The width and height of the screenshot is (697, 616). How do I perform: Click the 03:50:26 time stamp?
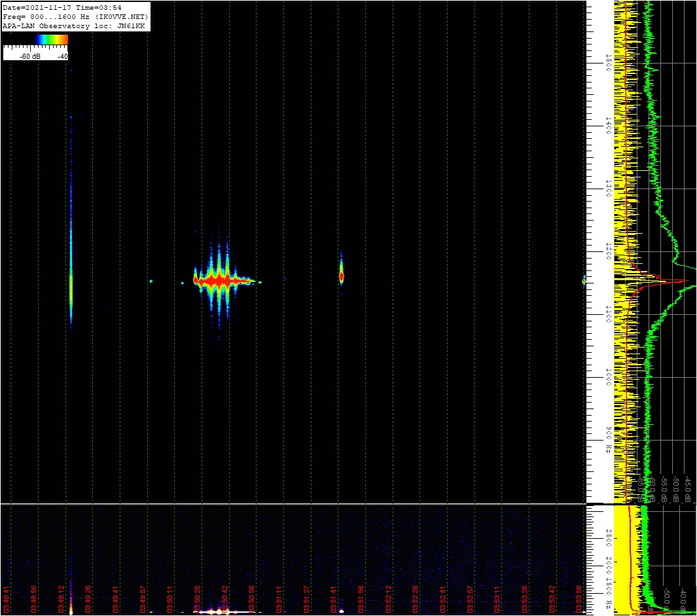click(198, 599)
